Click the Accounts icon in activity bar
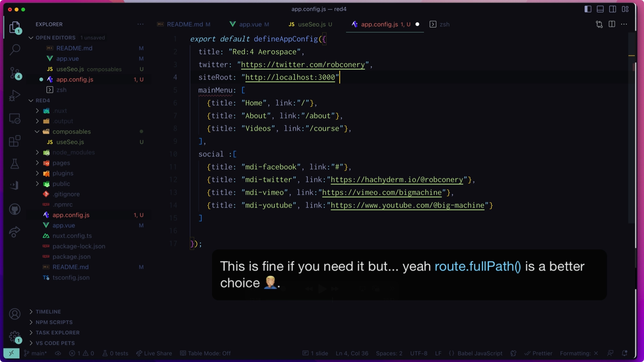 coord(15,314)
